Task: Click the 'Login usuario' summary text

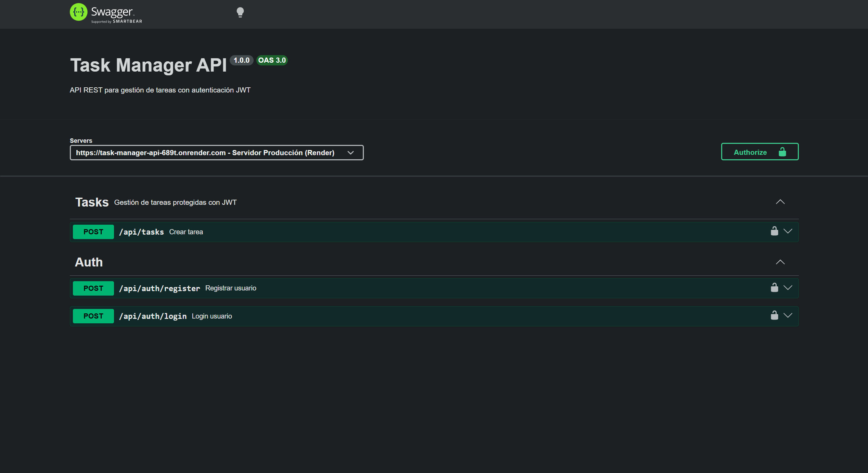Action: pos(212,316)
